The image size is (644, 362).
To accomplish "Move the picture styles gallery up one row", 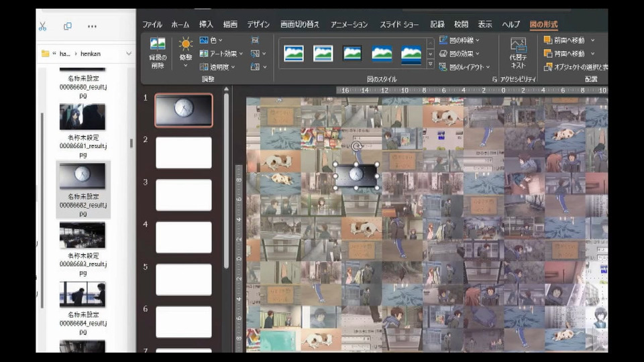I will (431, 43).
